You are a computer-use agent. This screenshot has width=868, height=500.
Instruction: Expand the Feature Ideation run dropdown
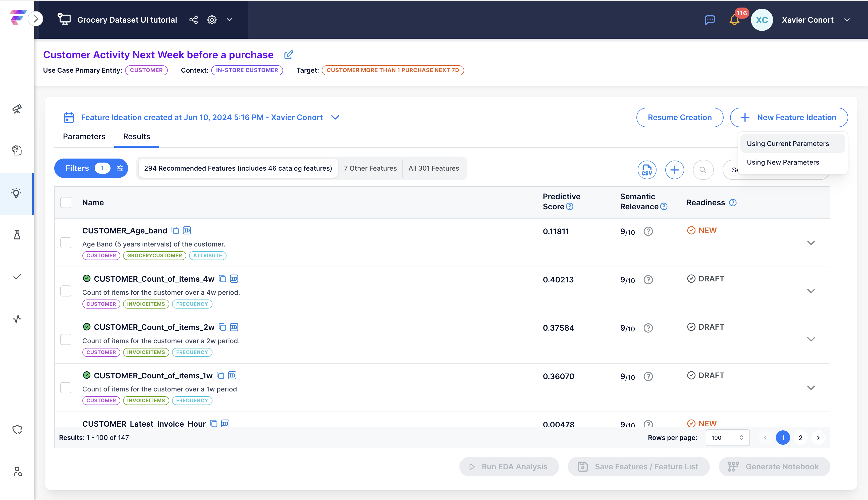pos(335,117)
